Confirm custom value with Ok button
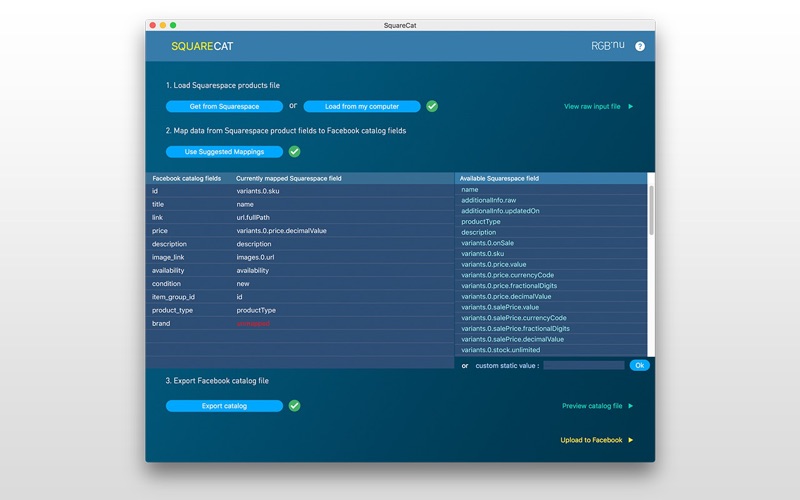800x500 pixels. 639,366
